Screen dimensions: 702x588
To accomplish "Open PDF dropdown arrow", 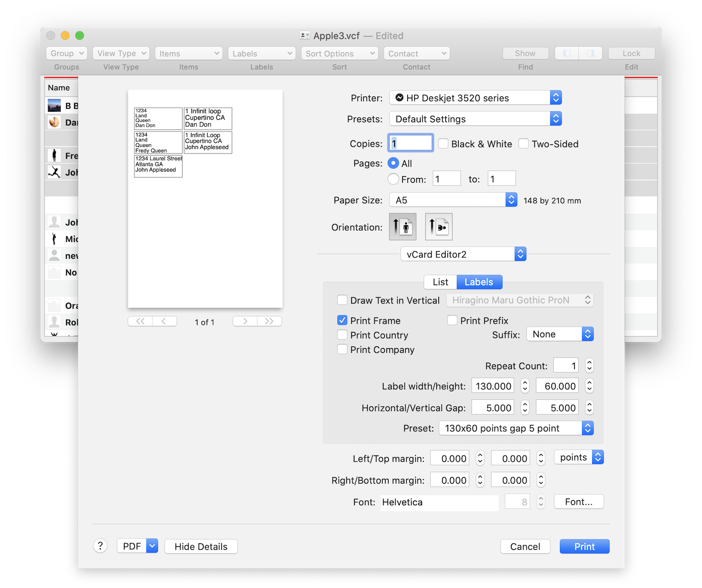I will (152, 546).
